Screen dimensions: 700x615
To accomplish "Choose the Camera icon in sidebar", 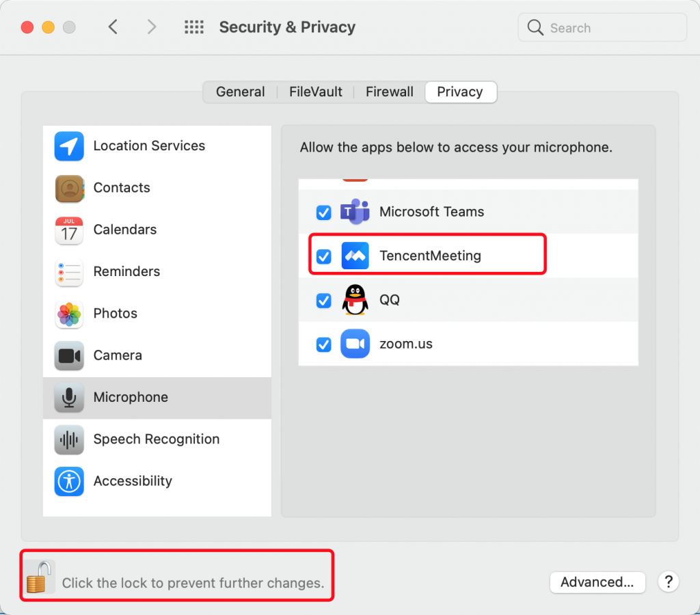I will (x=69, y=355).
